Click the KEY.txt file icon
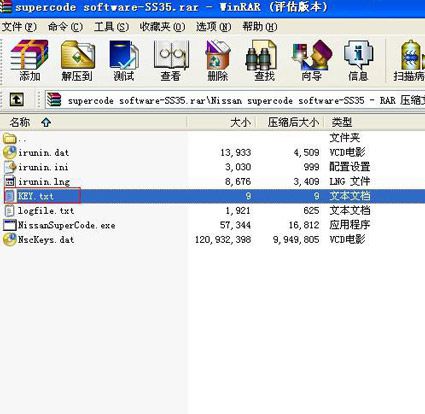The width and height of the screenshot is (425, 414). click(10, 196)
